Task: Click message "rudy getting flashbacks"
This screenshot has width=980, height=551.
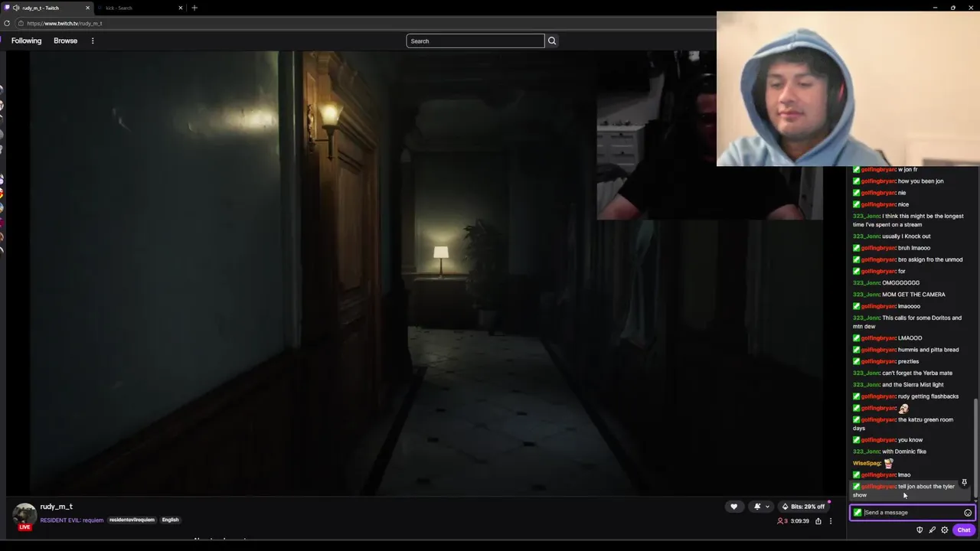Action: [x=928, y=396]
